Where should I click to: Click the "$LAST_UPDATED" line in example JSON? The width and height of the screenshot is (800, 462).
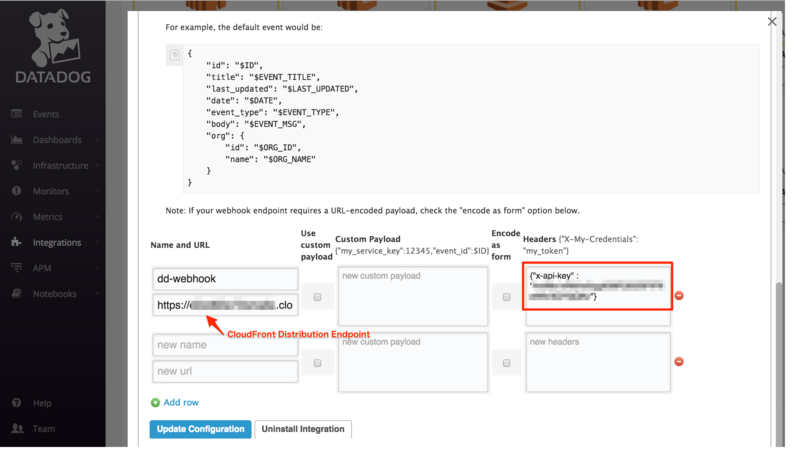282,89
